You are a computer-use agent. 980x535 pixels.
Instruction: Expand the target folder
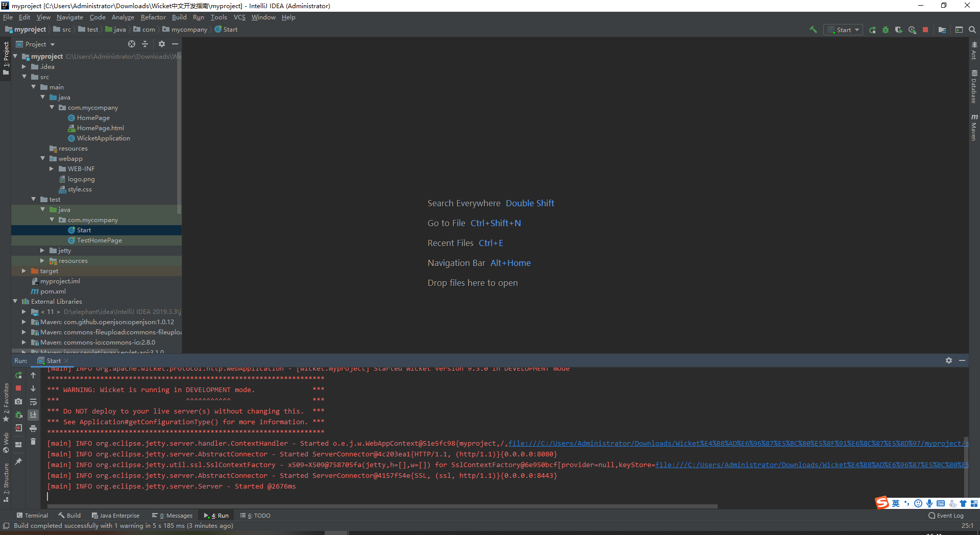[24, 271]
